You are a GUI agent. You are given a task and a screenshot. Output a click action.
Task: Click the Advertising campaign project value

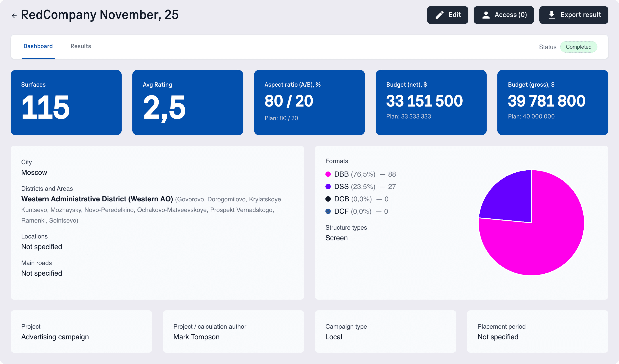coord(55,337)
